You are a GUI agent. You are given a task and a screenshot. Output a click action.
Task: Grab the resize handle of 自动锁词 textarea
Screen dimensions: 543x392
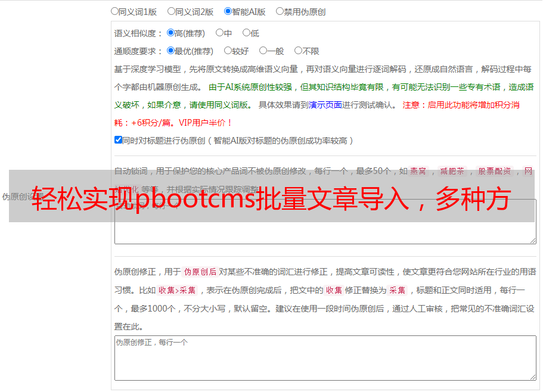(533, 241)
